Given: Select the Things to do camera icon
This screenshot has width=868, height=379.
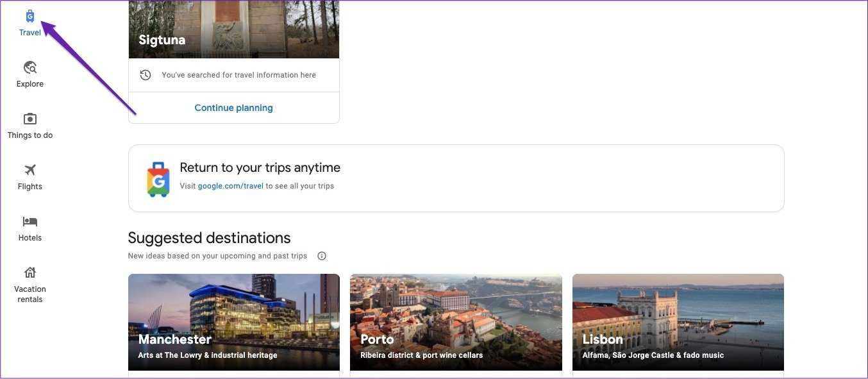Looking at the screenshot, I should pyautogui.click(x=30, y=119).
